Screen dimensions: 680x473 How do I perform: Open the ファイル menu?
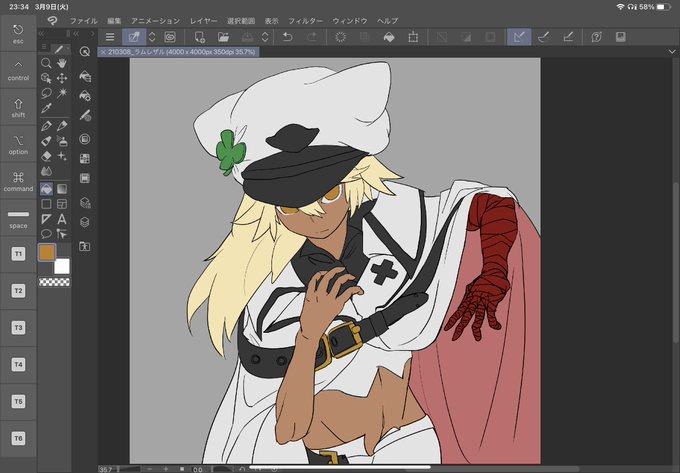tap(83, 21)
